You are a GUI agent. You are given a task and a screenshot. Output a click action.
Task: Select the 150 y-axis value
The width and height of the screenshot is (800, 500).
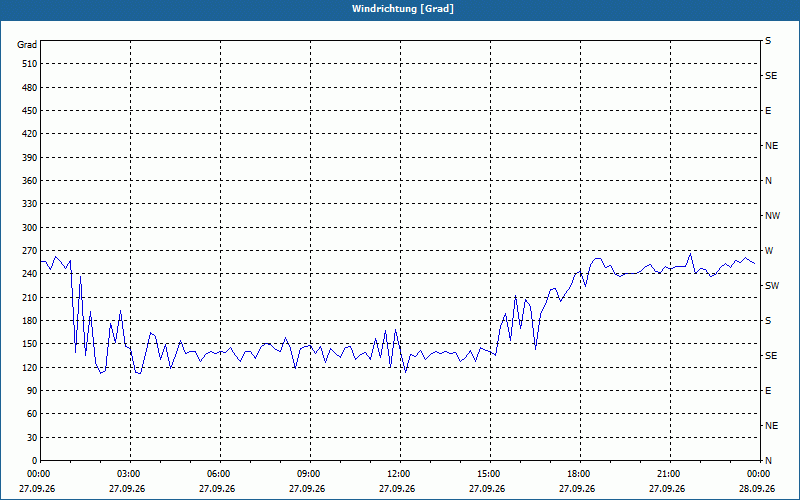[x=30, y=344]
